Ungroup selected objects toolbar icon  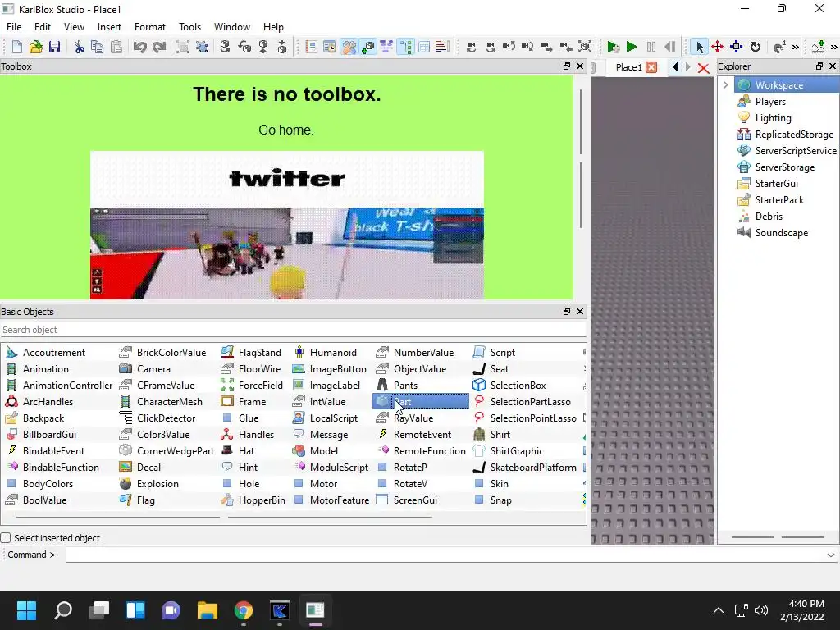[202, 47]
